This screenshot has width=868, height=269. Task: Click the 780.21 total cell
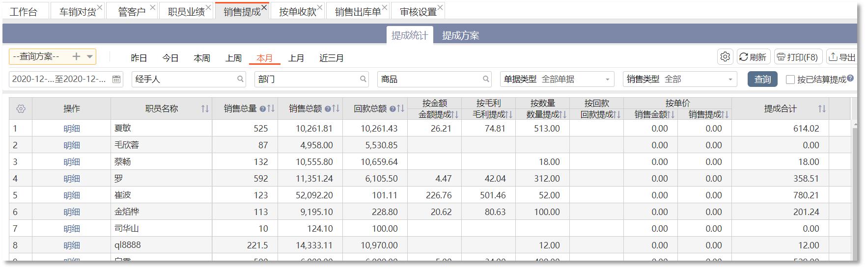(781, 195)
